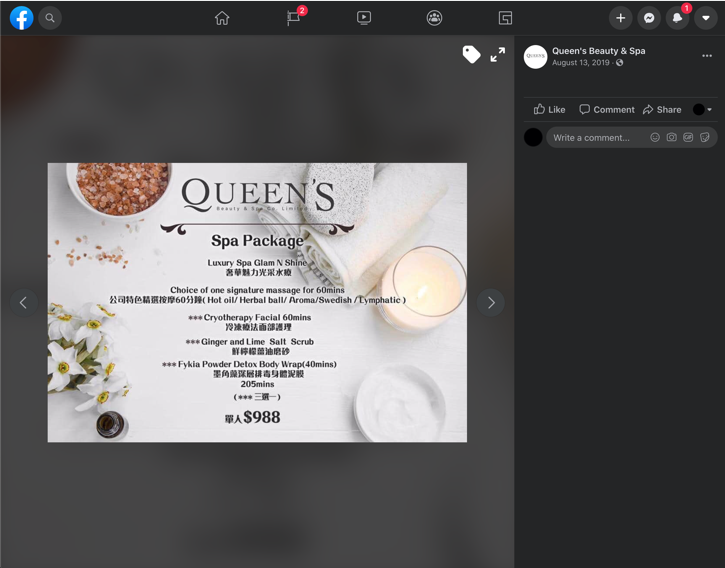This screenshot has width=725, height=568.
Task: Click the tag photo icon
Action: [x=472, y=55]
